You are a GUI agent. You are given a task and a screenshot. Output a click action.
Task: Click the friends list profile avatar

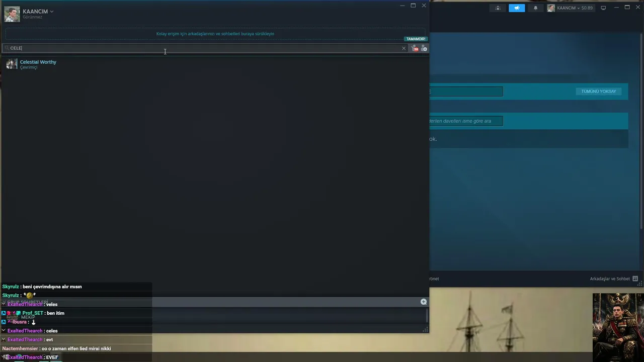[12, 14]
